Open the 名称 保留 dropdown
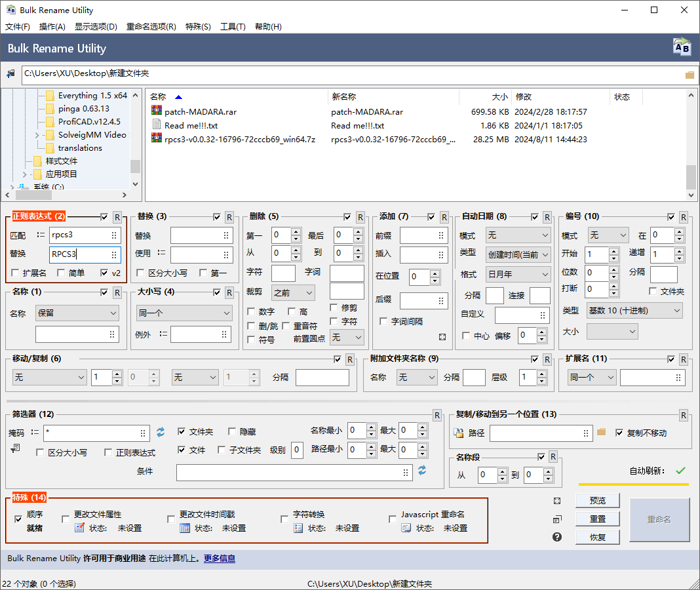This screenshot has width=700, height=590. 77,313
